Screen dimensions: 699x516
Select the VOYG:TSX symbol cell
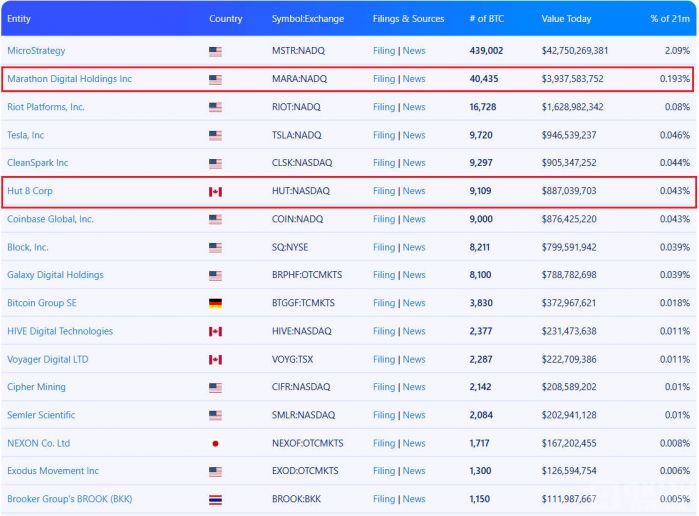coord(292,359)
